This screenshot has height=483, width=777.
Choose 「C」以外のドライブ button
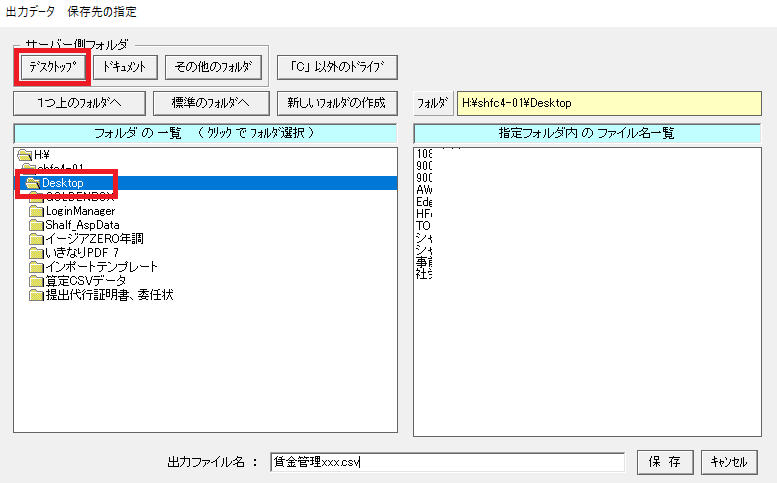click(337, 67)
